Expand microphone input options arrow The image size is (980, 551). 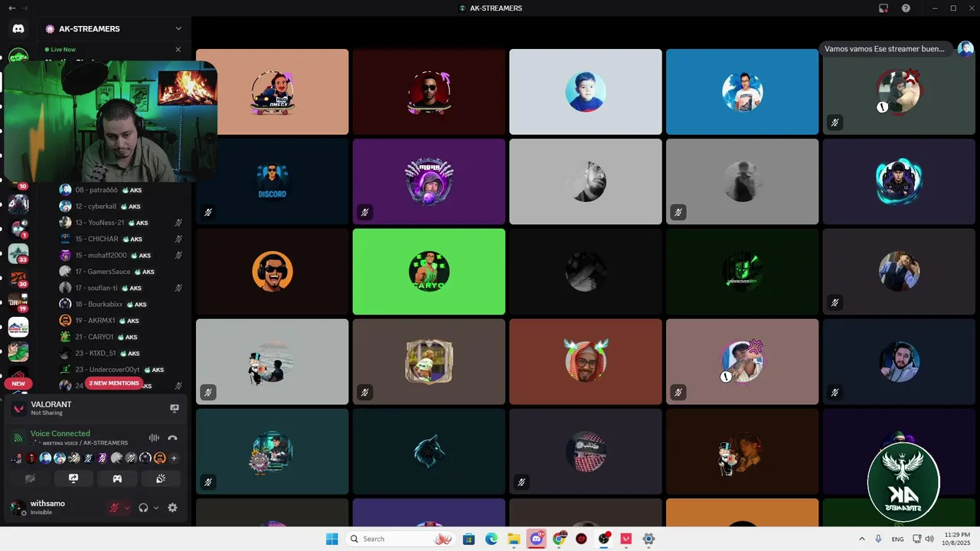tap(127, 507)
